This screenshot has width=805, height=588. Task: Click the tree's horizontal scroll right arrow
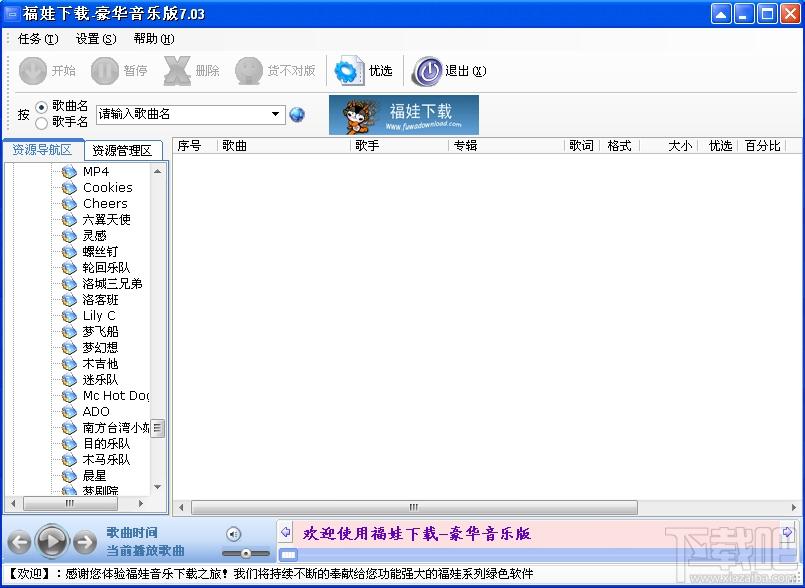click(x=141, y=504)
